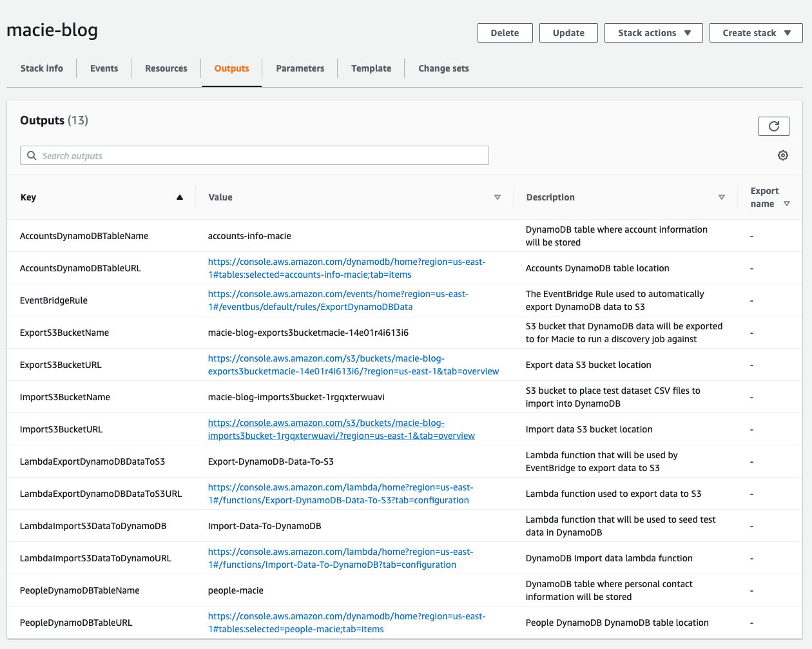Click the LambdaImportS3DataToDynamoURL key
Viewport: 812px width, 649px height.
(96, 558)
